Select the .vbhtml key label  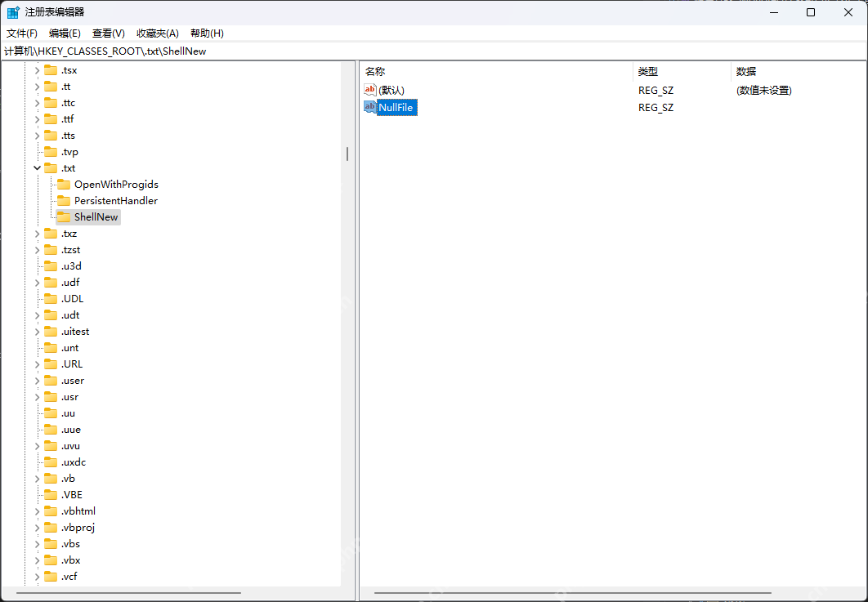point(78,511)
